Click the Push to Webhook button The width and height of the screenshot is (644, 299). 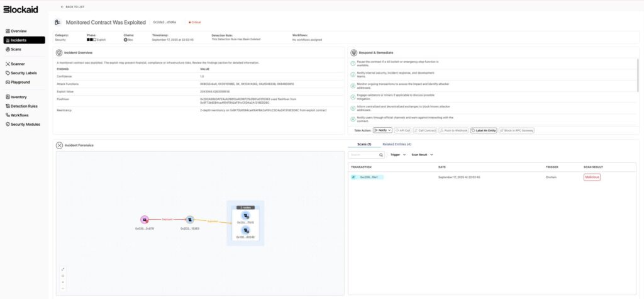point(453,130)
